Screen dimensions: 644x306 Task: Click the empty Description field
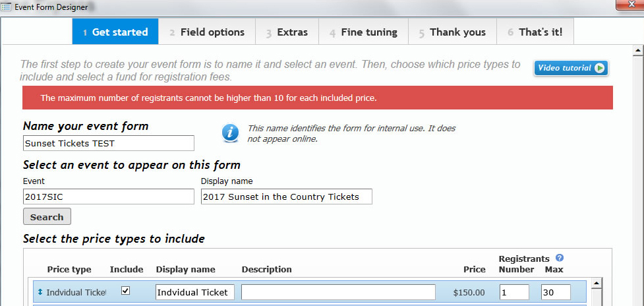coord(338,292)
